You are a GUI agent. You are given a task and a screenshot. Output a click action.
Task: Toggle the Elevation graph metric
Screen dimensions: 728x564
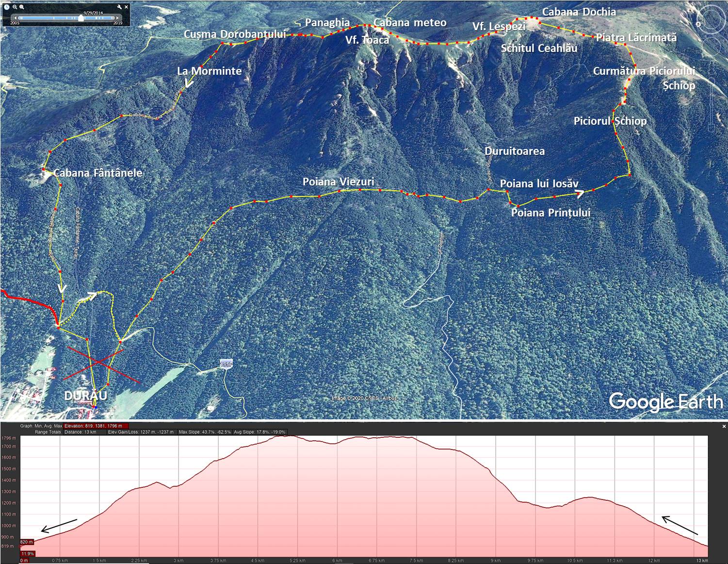(96, 426)
